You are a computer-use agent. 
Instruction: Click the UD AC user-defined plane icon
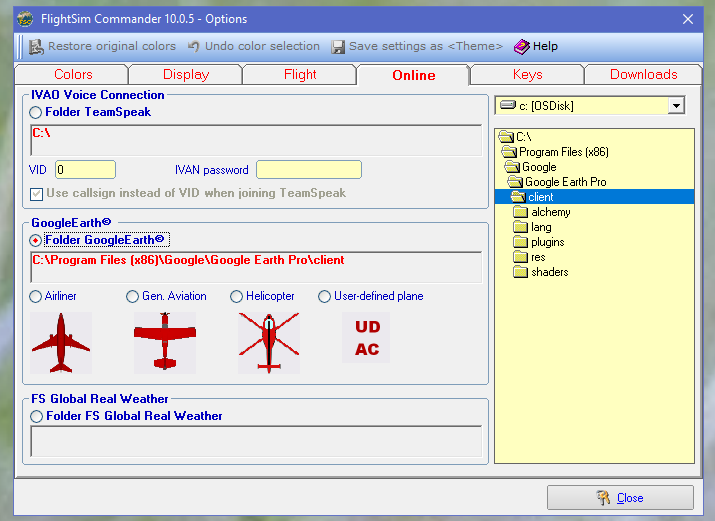367,339
